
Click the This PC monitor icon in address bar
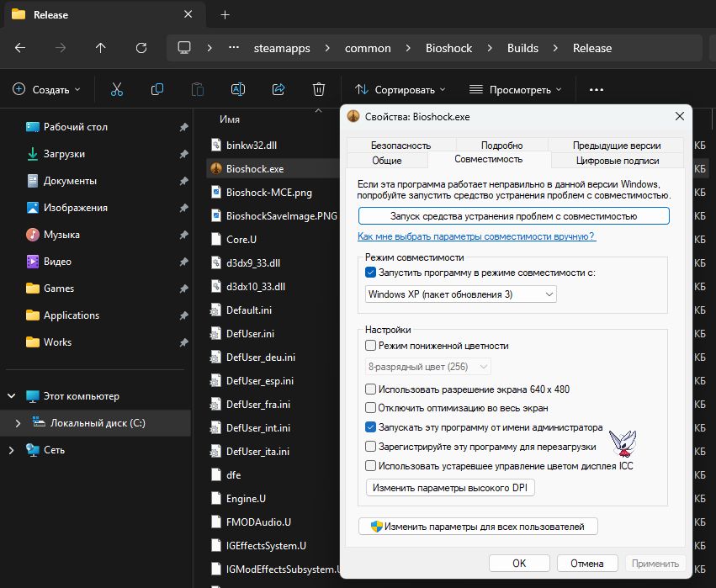click(184, 48)
